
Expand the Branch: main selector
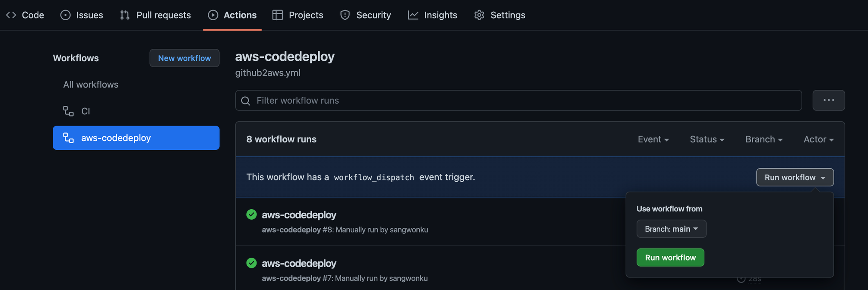[671, 229]
